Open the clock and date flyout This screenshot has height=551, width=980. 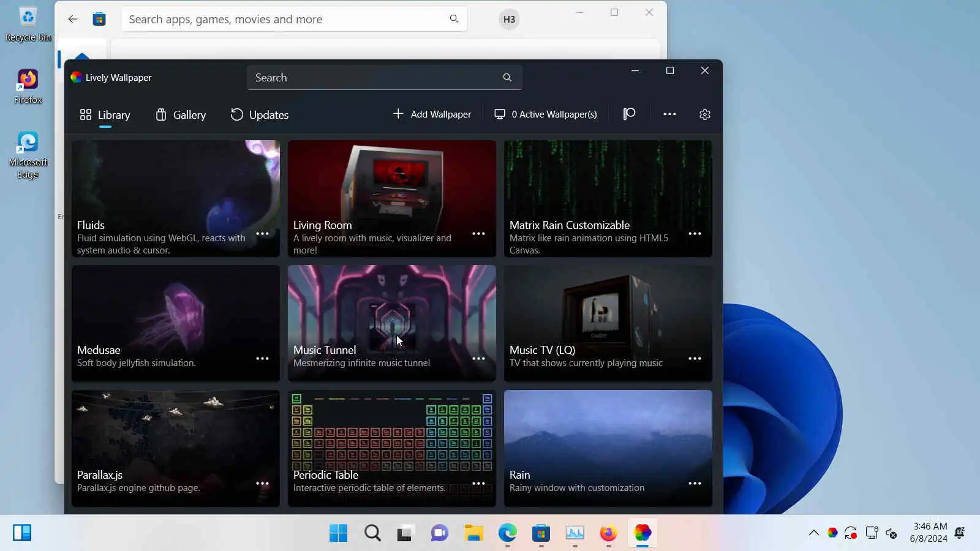pos(929,533)
